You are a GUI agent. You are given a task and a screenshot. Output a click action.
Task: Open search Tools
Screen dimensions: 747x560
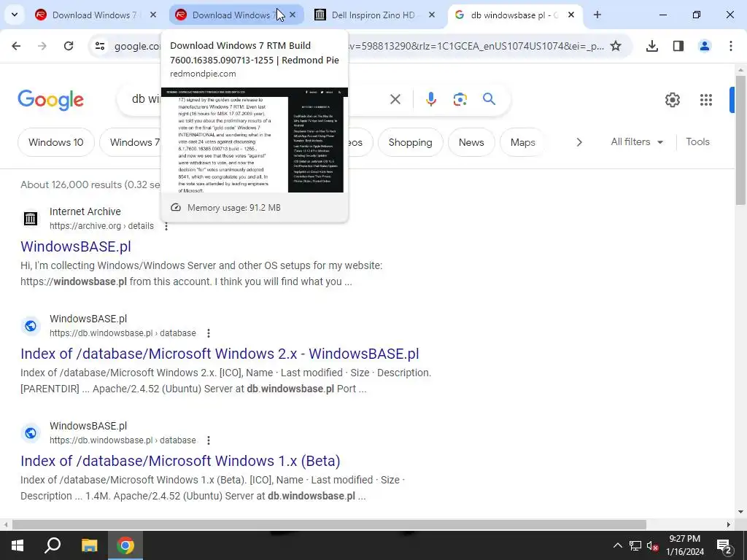(x=697, y=142)
